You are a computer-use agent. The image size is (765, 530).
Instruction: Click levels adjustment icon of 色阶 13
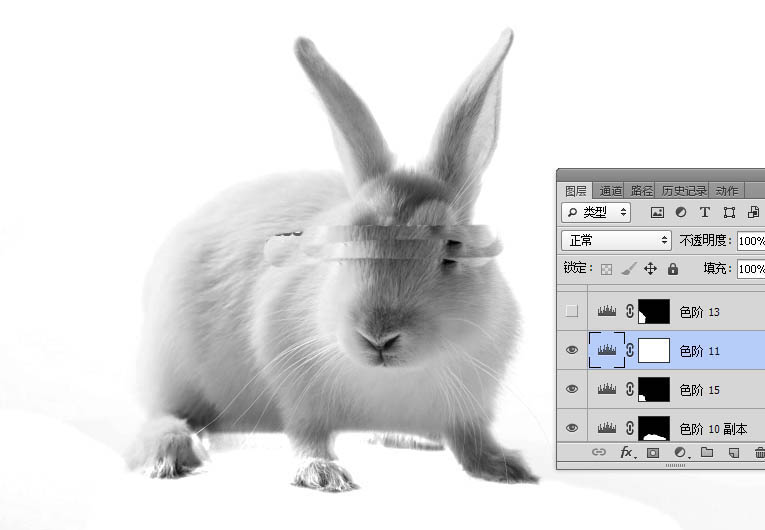tap(607, 311)
